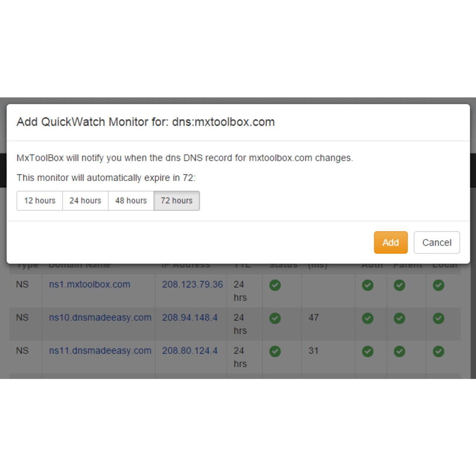The image size is (476, 476).
Task: Click the Status check icon for ns10.dnsmadeeasy.com
Action: coord(275,318)
